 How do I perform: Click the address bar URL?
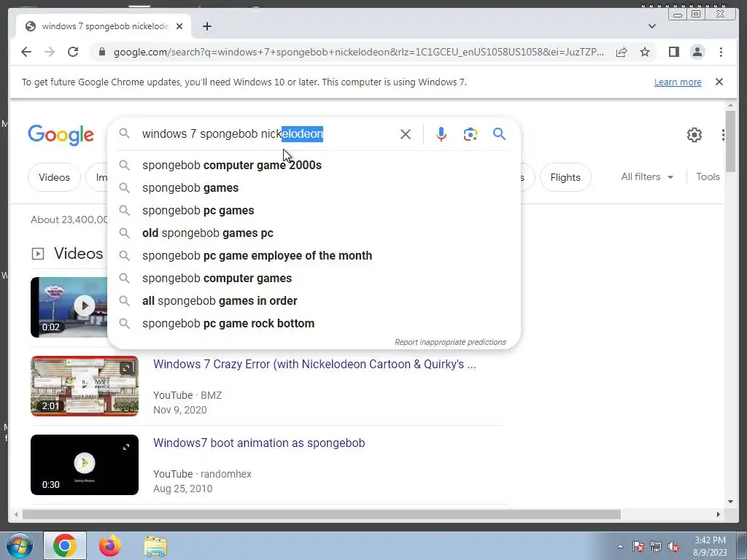[358, 52]
